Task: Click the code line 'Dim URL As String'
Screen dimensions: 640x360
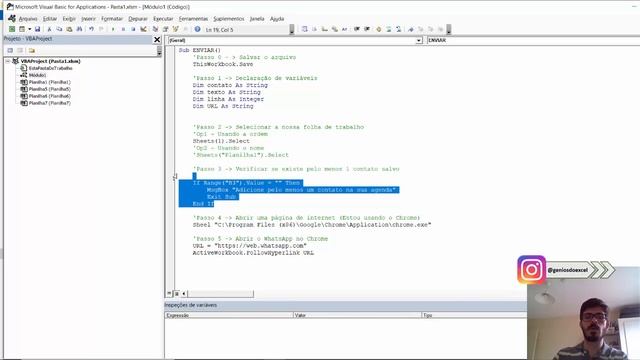Action: click(x=223, y=106)
